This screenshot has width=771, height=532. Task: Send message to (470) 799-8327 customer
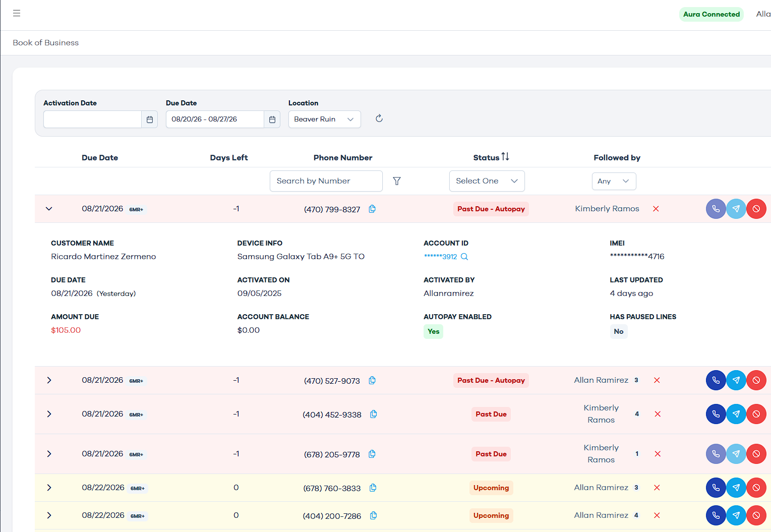(x=736, y=209)
